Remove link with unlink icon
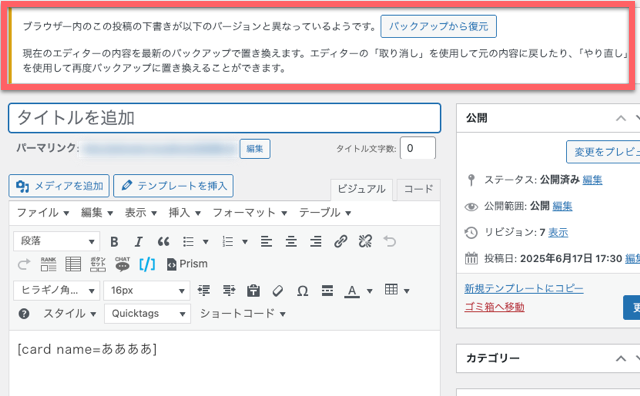The width and height of the screenshot is (640, 396). click(x=365, y=242)
